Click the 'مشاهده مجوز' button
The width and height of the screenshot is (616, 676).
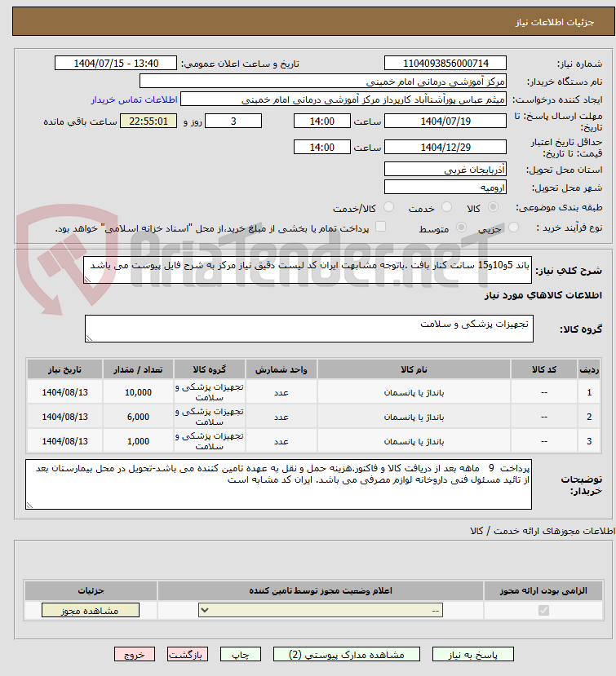point(91,611)
